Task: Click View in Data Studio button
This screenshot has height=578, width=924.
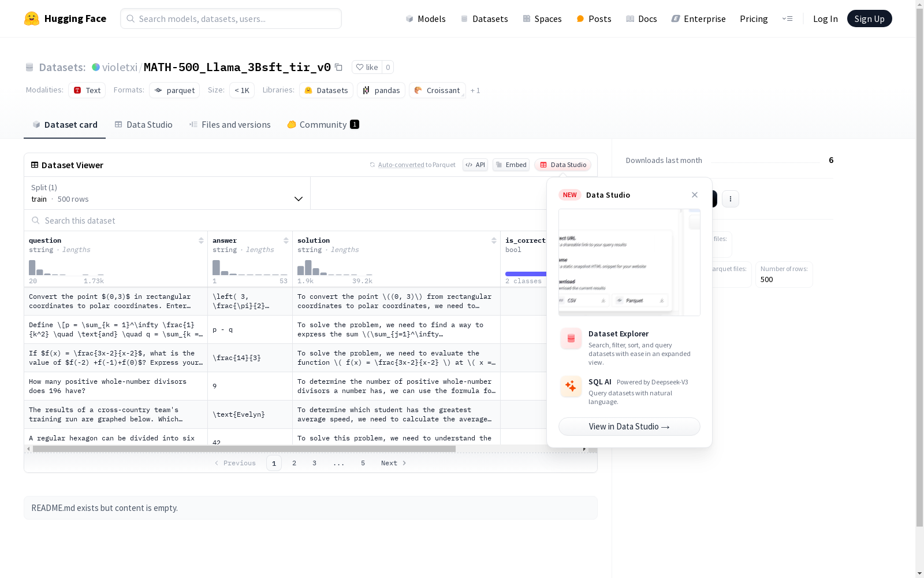Action: pyautogui.click(x=629, y=427)
